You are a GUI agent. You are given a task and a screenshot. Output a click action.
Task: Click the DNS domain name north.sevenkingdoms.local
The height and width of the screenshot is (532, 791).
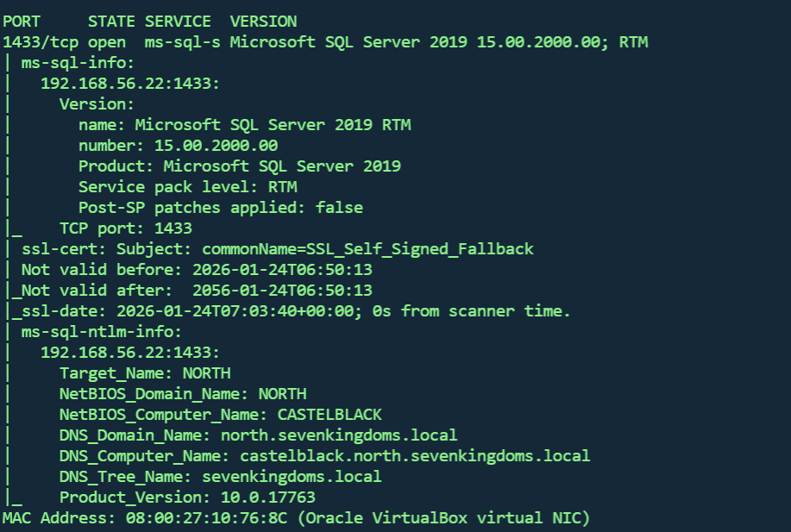tap(339, 435)
